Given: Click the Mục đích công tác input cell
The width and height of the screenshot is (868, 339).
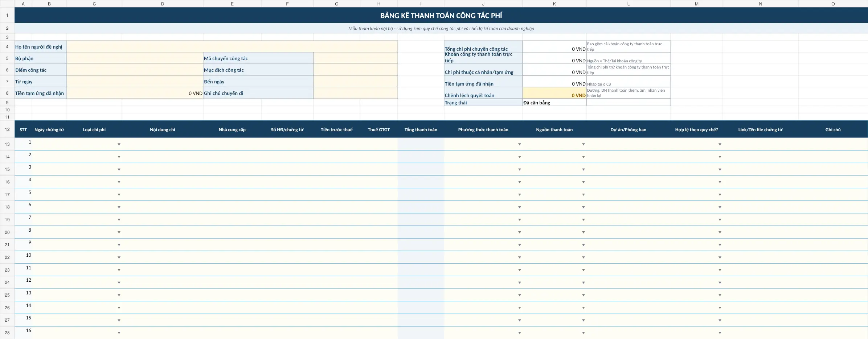Looking at the screenshot, I should point(356,70).
